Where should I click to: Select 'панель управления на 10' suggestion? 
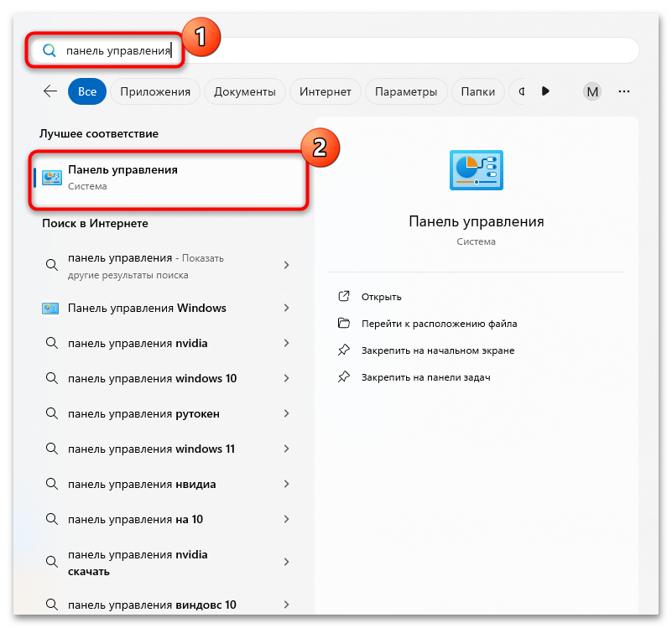(x=167, y=519)
